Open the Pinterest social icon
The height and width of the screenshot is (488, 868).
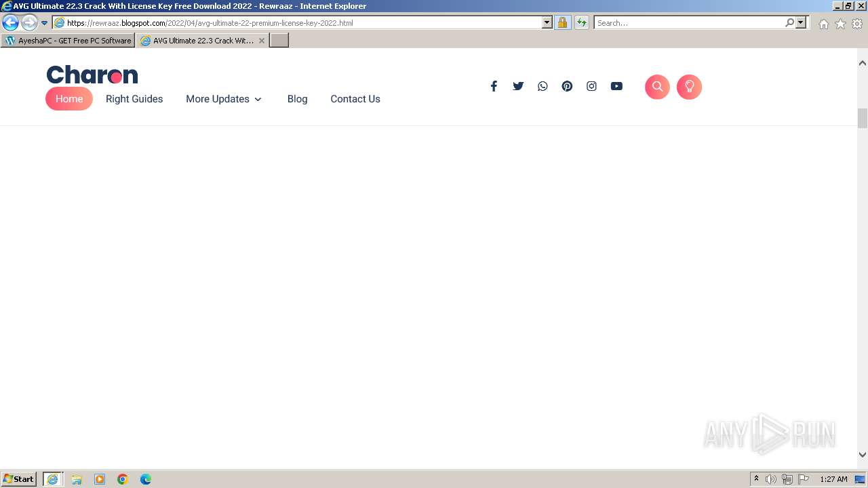(x=567, y=86)
